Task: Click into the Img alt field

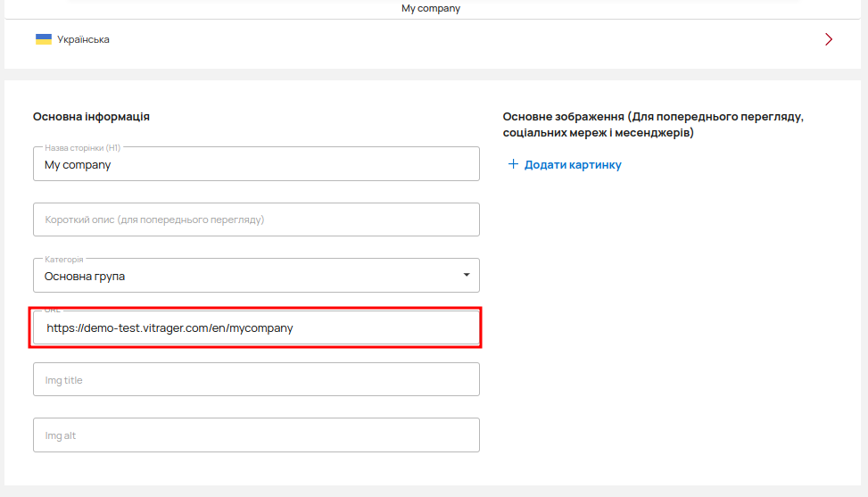Action: (x=256, y=435)
